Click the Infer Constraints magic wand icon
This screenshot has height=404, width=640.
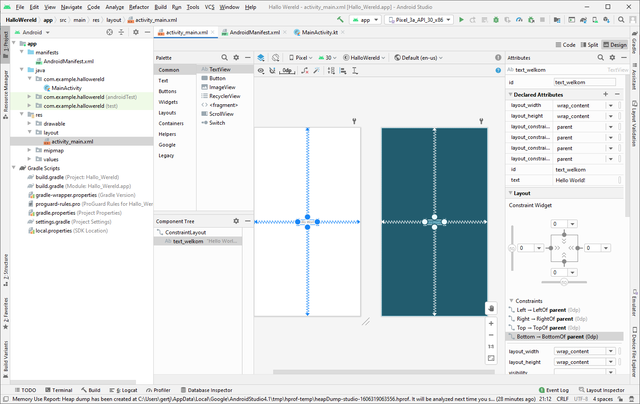316,71
